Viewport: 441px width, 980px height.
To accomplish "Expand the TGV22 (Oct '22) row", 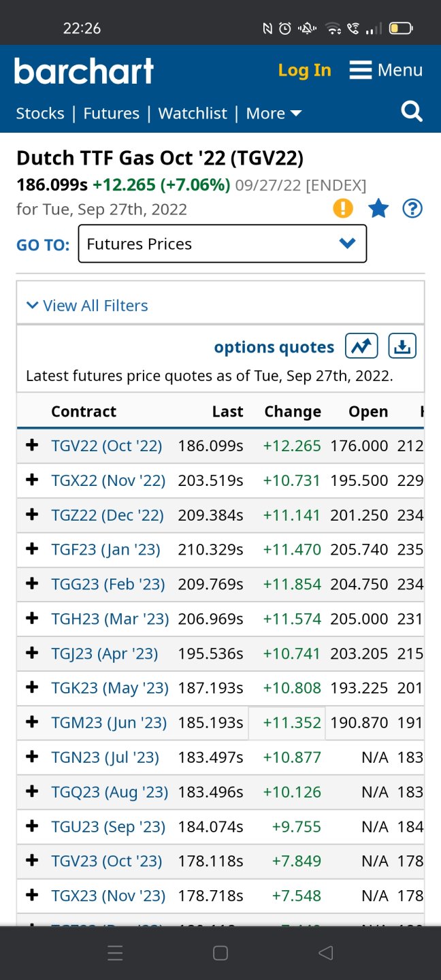I will point(32,446).
